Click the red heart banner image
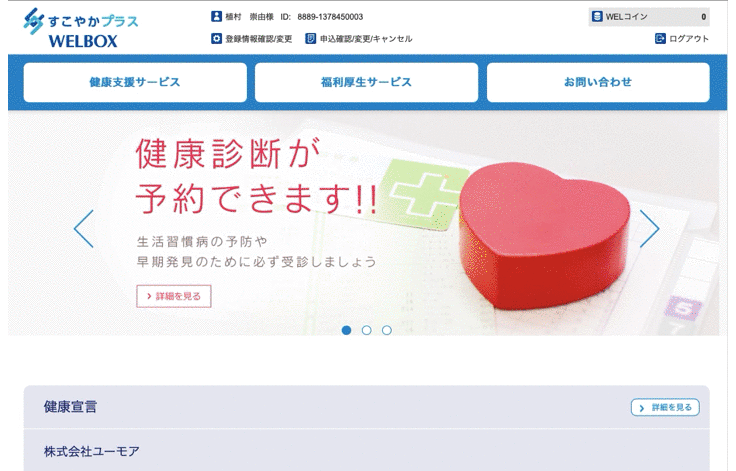 tap(544, 237)
